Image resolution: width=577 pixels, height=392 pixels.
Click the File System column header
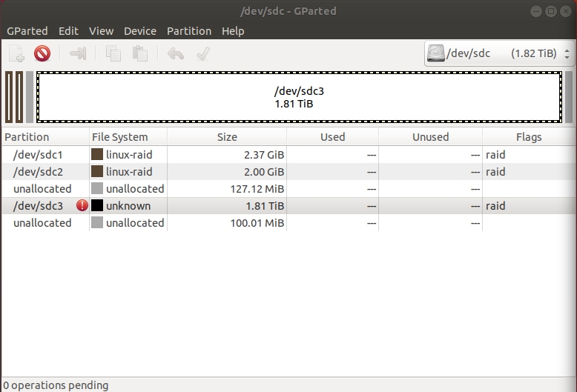click(128, 137)
